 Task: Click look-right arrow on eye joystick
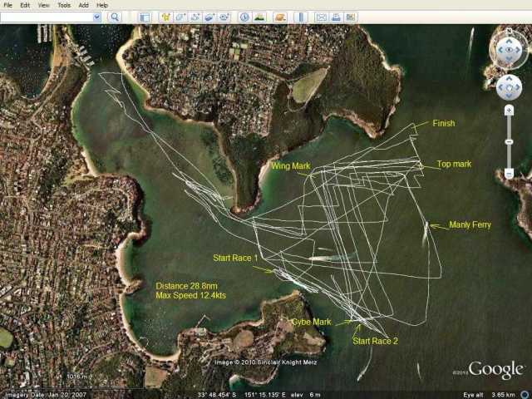pyautogui.click(x=518, y=50)
